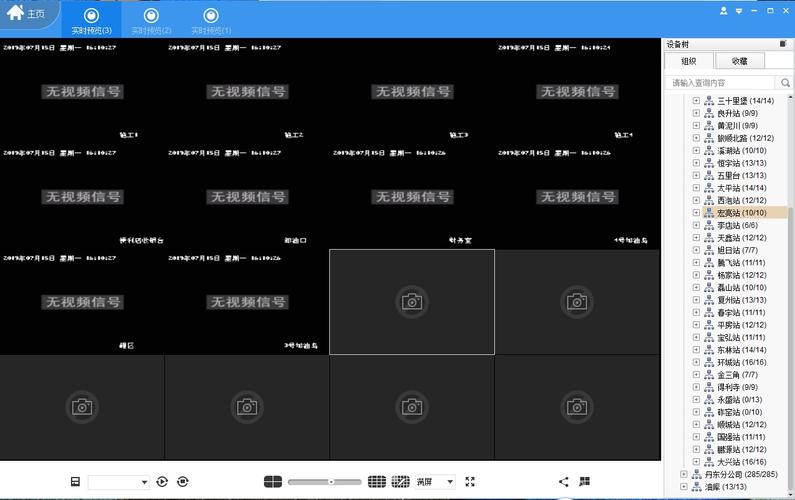Click the share icon in bottom toolbar

[563, 481]
